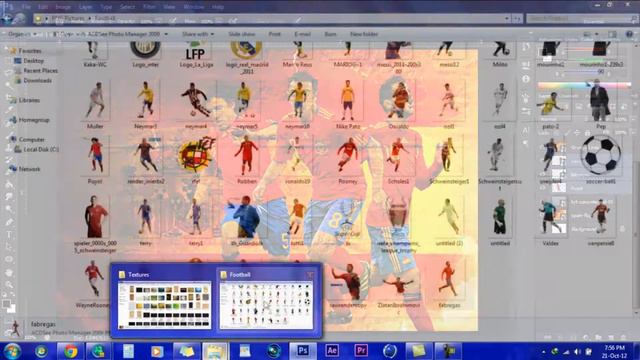
Task: Open the Share with dropdown
Action: pos(198,34)
